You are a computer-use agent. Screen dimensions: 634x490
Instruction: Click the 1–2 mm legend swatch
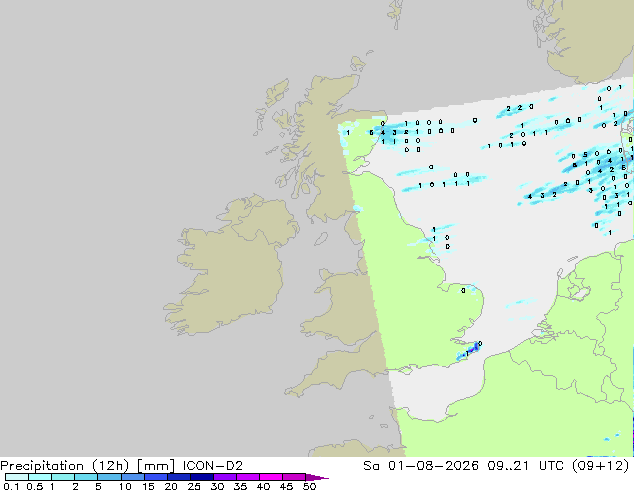click(63, 477)
